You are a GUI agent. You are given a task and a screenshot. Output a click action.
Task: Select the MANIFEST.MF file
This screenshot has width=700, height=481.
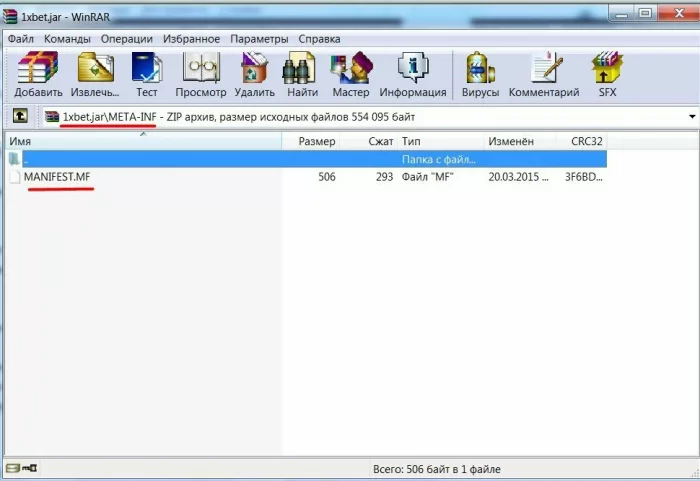click(x=58, y=177)
